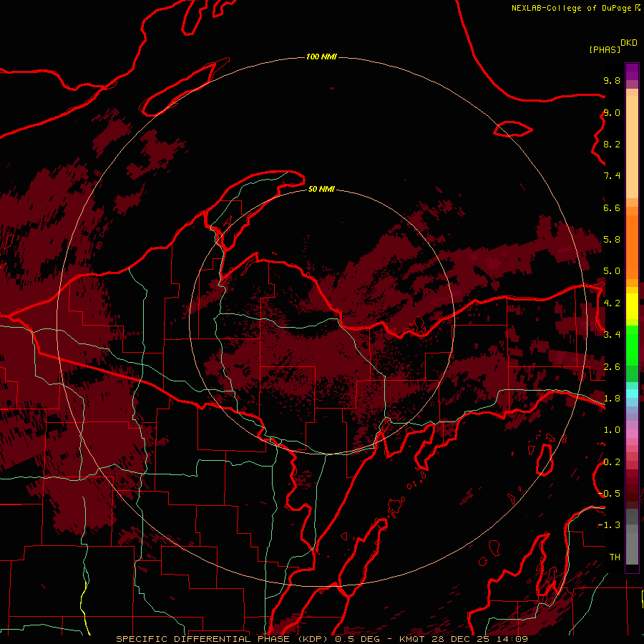The image size is (644, 644).
Task: Click the -1.3 legend value
Action: pyautogui.click(x=609, y=525)
